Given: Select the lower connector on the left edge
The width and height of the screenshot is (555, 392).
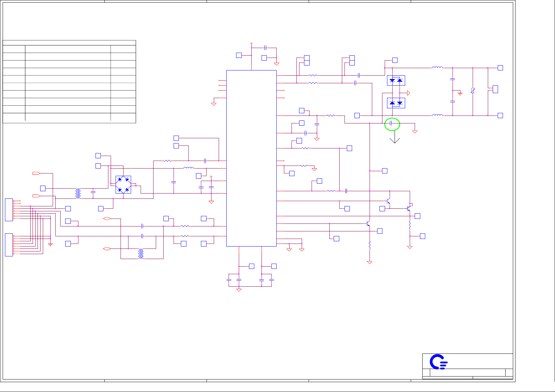Looking at the screenshot, I should click(9, 245).
